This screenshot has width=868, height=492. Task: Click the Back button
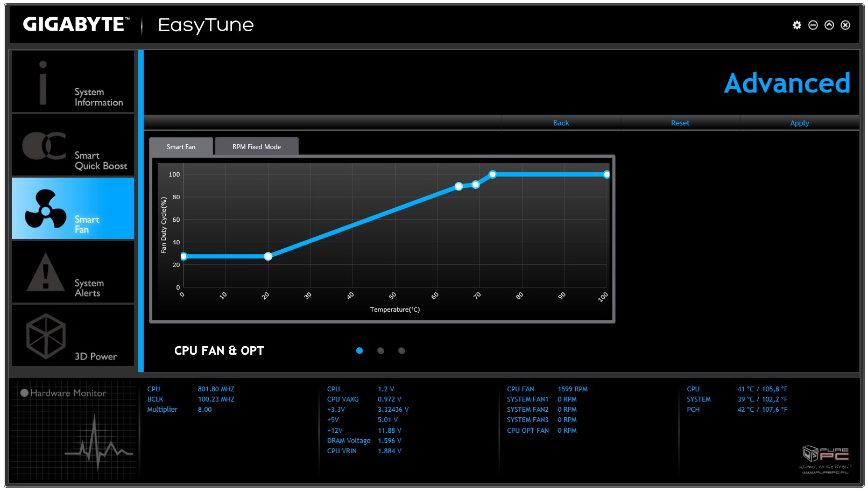561,123
